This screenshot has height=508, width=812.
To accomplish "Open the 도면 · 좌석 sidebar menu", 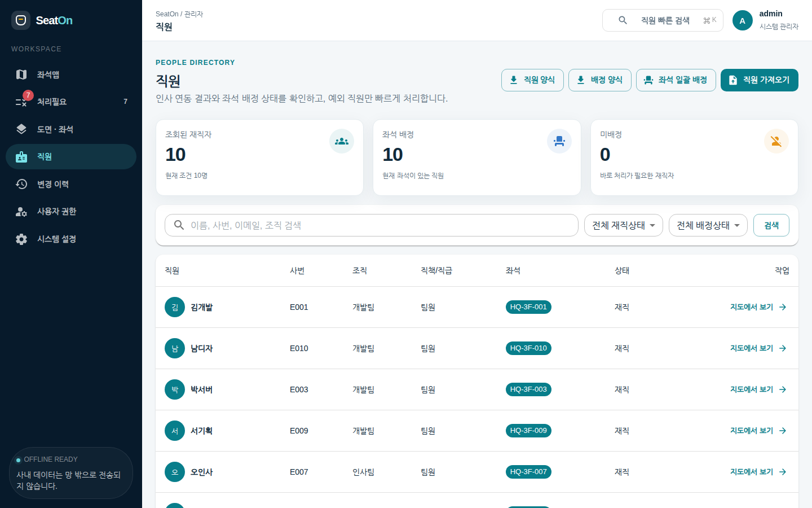I will [71, 129].
